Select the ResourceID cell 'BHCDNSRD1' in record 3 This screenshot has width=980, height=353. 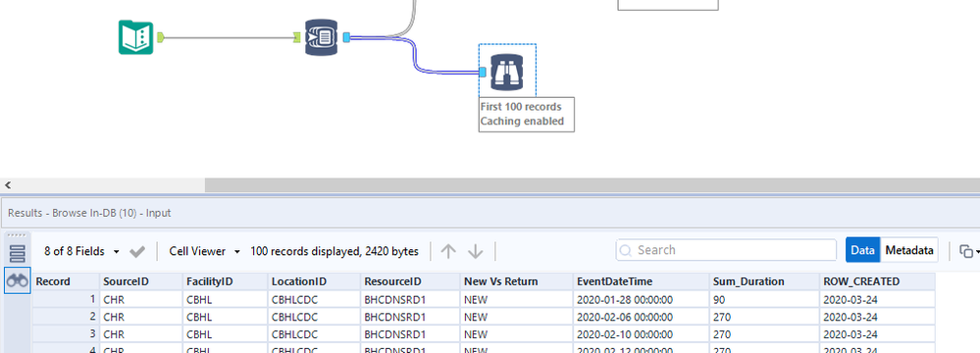411,334
